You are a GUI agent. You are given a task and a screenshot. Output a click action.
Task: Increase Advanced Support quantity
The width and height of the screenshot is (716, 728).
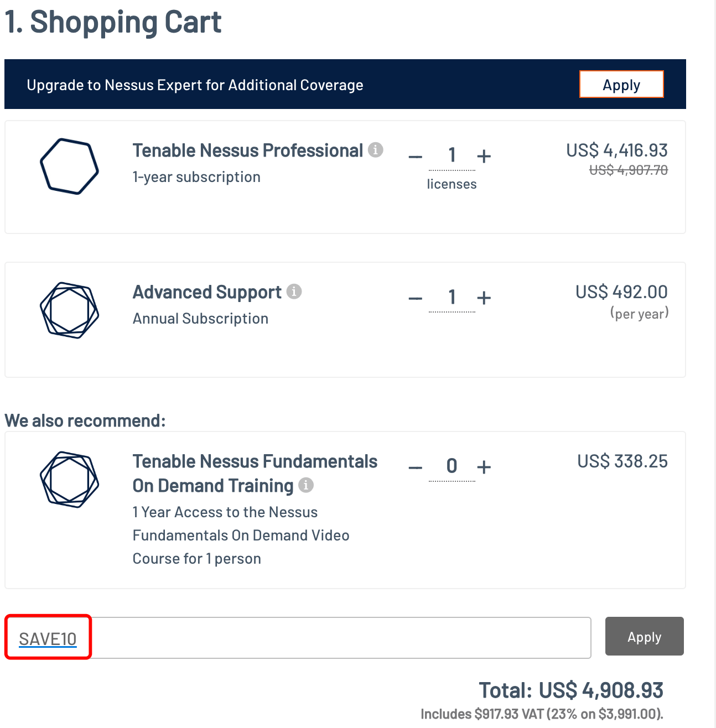point(484,298)
